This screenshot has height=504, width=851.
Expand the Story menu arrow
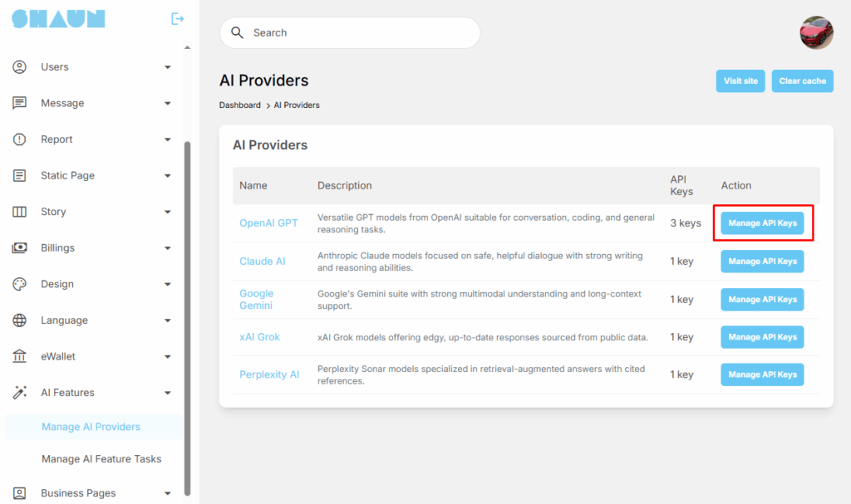(167, 212)
